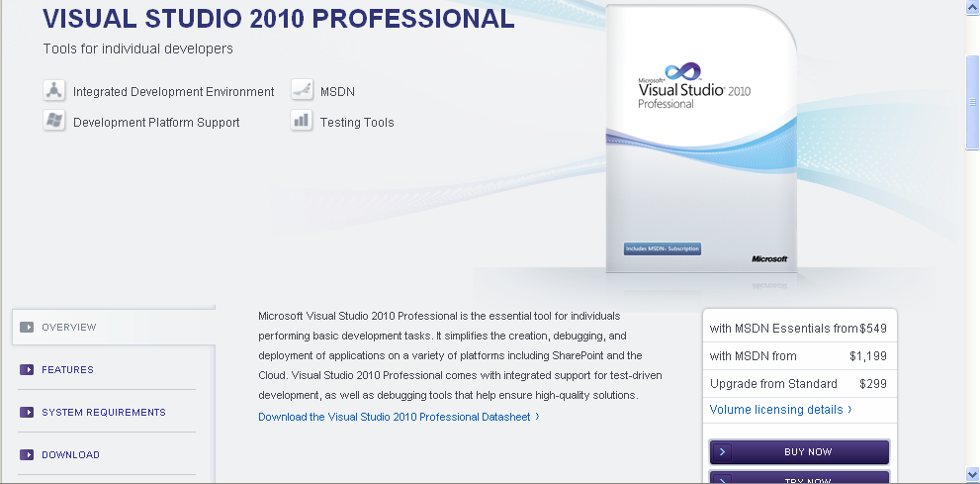Viewport: 980px width, 484px height.
Task: Click the Visual Studio 2010 Professional box image
Action: (701, 139)
